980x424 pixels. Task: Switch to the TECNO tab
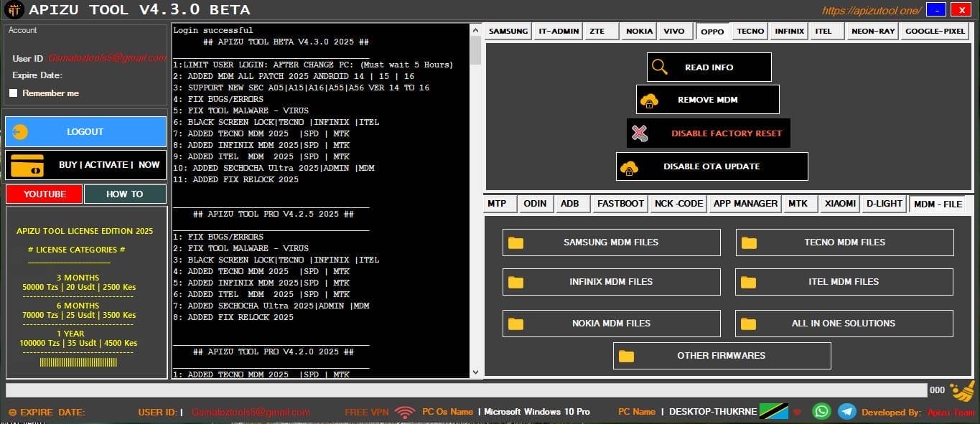(x=750, y=32)
